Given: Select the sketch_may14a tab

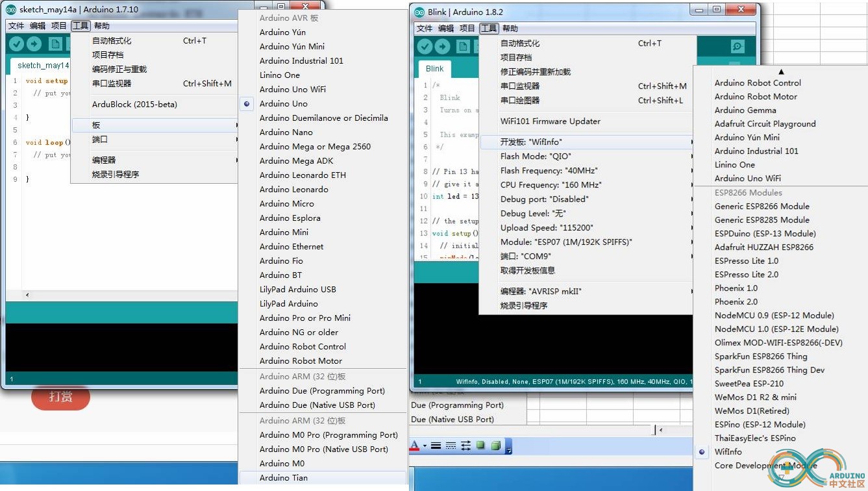Looking at the screenshot, I should tap(41, 66).
